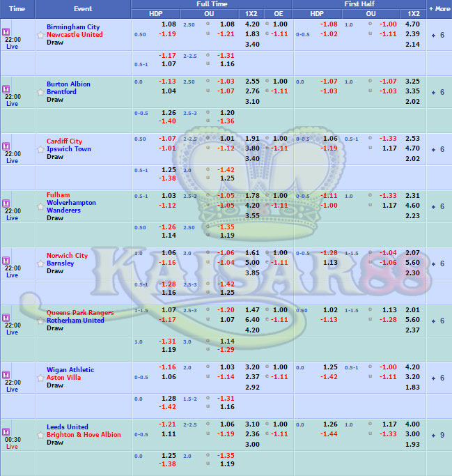Screen dimensions: 452x476
Task: Select Fulham full time draw odds 3.55
Action: [252, 216]
